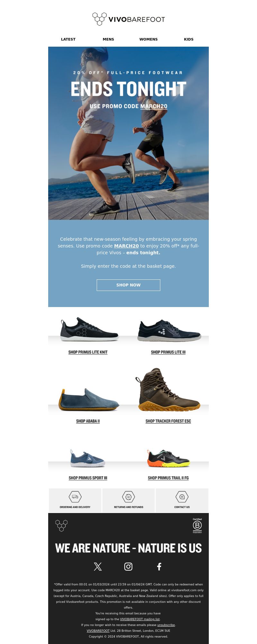Open the KIDS navigation item
The width and height of the screenshot is (257, 644).
tap(189, 39)
